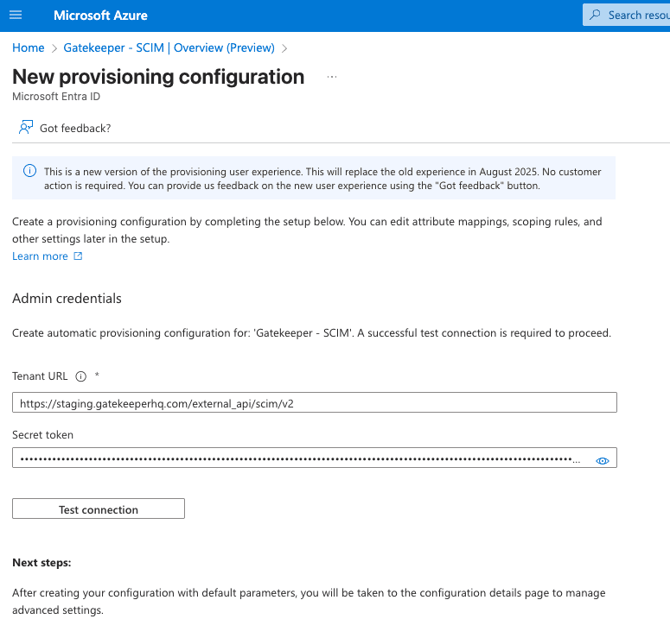Image resolution: width=670 pixels, height=638 pixels.
Task: Open the ellipsis more-options menu beside title
Action: [332, 77]
